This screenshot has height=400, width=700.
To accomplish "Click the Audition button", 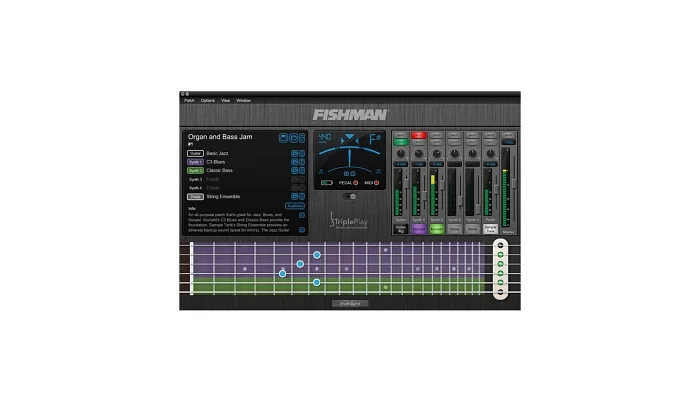I will coord(295,206).
